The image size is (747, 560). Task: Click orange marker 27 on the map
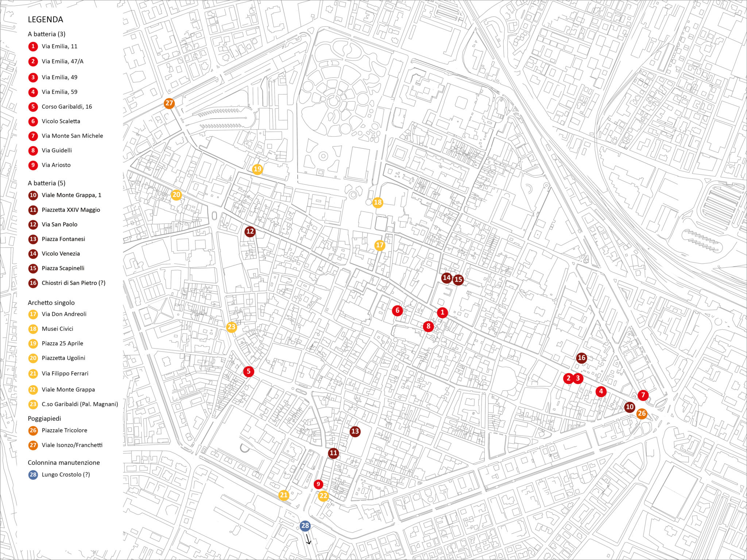(x=169, y=103)
